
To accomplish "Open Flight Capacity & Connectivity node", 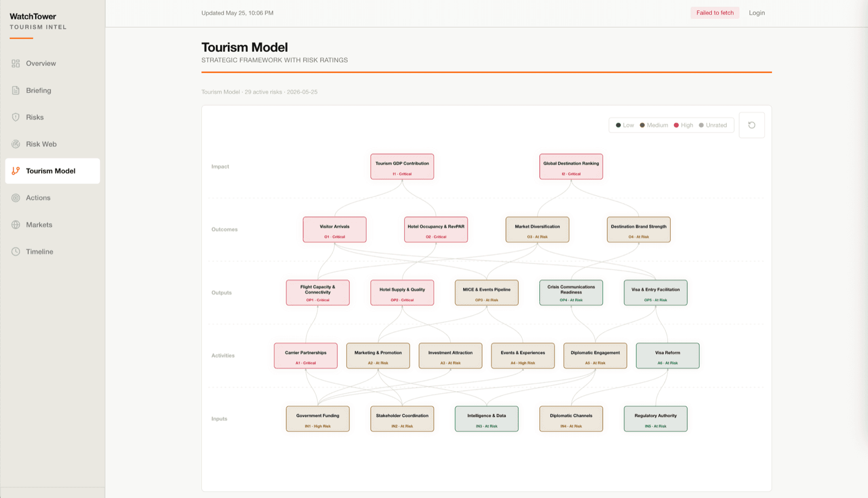I will click(318, 293).
